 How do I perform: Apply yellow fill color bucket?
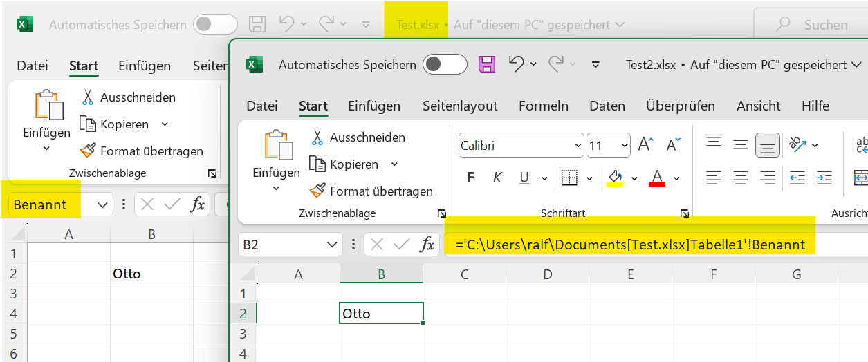(615, 178)
